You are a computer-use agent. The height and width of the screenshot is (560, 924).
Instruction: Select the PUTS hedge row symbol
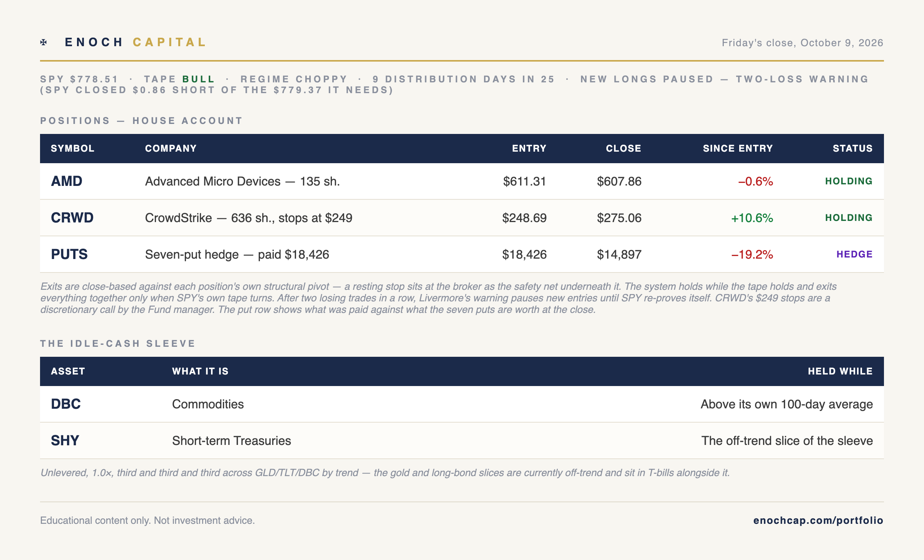coord(69,254)
